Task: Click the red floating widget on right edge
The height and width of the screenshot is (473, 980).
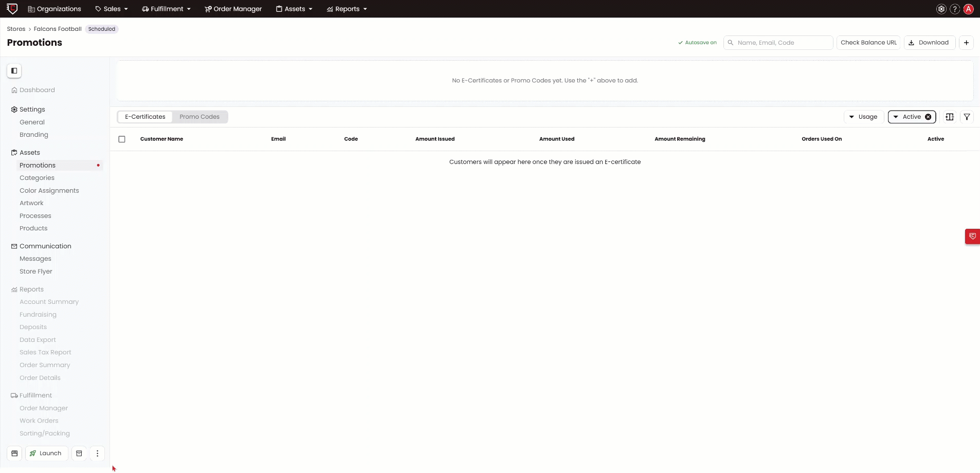Action: tap(972, 236)
